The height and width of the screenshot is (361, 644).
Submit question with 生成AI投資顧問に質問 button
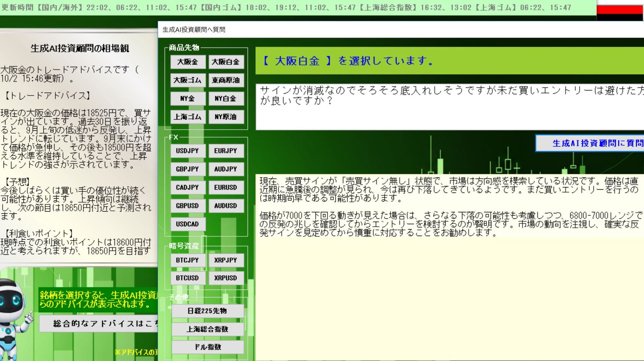click(590, 143)
